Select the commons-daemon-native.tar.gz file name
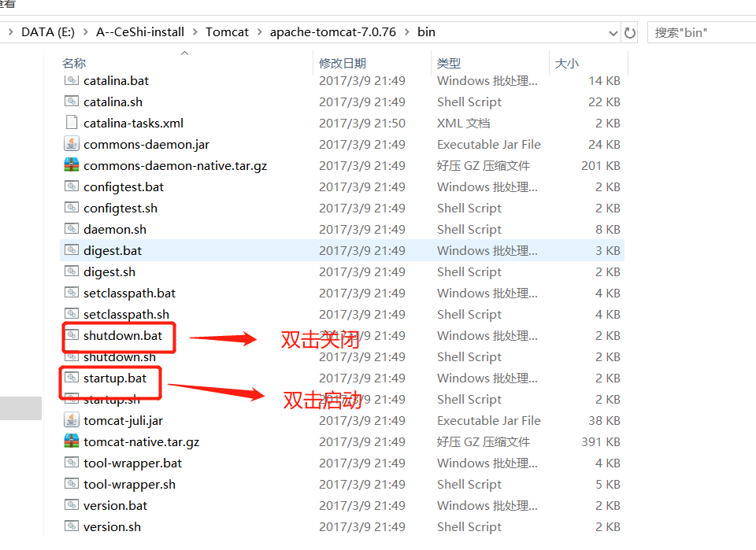756x550 pixels. [175, 166]
